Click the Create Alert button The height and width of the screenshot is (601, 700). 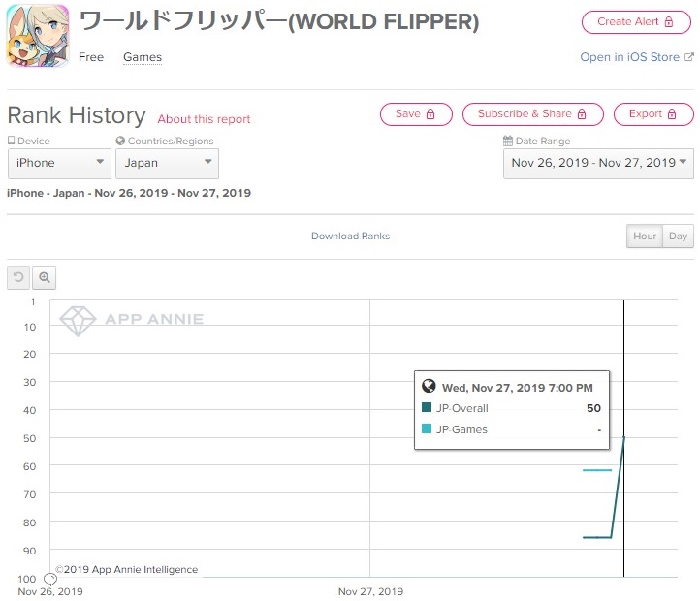(636, 22)
